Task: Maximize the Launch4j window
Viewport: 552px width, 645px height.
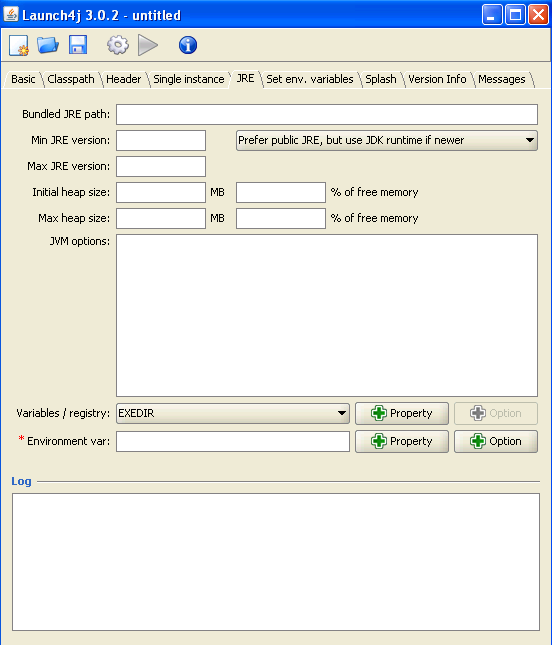Action: point(515,15)
